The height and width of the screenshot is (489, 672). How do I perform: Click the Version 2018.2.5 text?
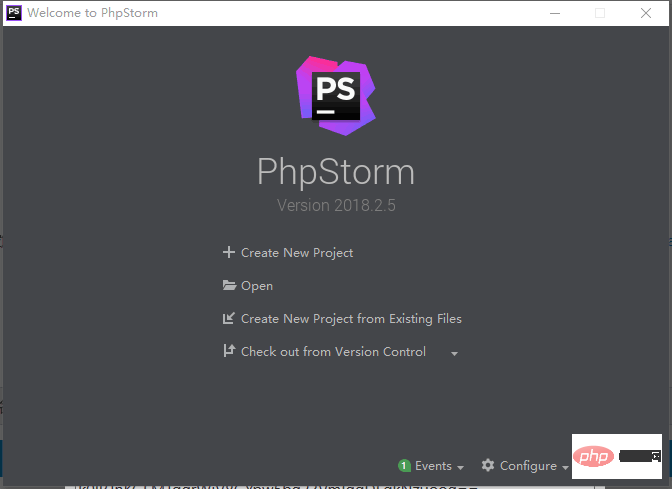336,205
